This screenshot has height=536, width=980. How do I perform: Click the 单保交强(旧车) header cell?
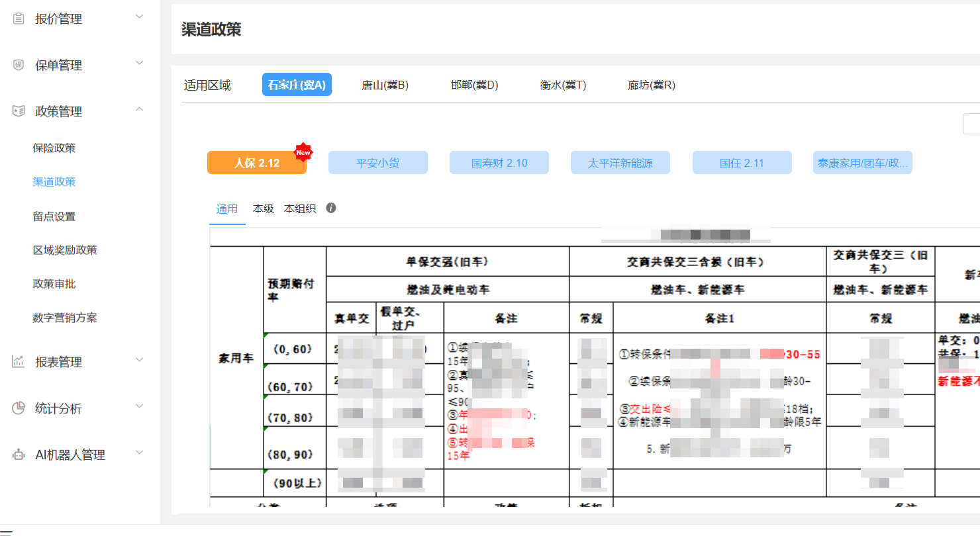448,261
